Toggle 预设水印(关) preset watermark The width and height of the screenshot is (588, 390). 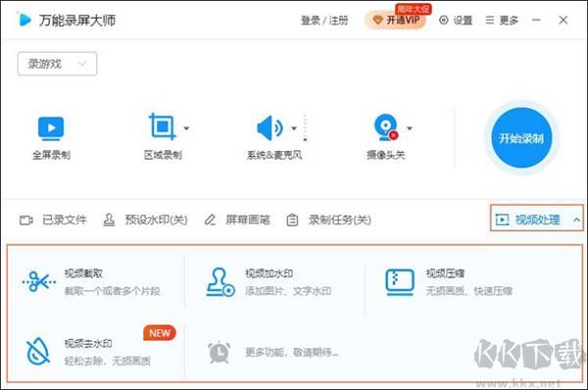(145, 219)
